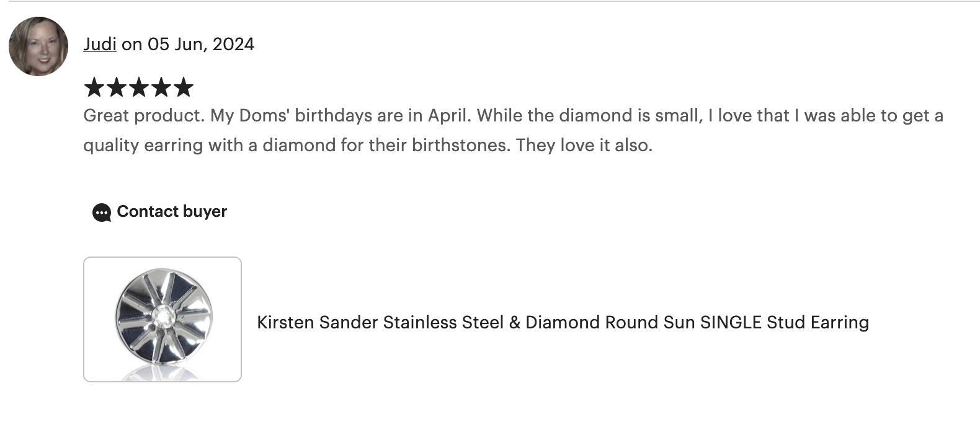Click the diamond at the earring's center
Viewport: 980px width, 430px height.
click(163, 317)
